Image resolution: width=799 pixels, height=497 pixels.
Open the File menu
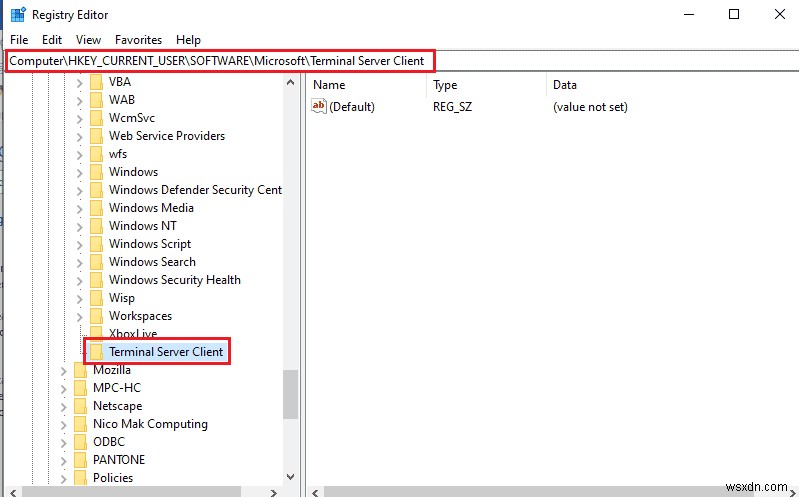pos(19,40)
